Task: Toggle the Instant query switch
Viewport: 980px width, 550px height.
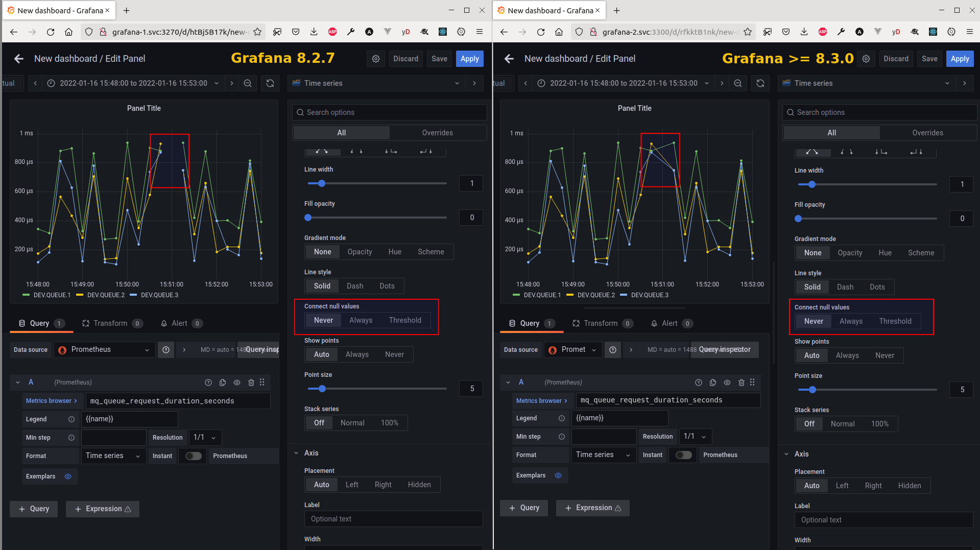Action: [193, 456]
